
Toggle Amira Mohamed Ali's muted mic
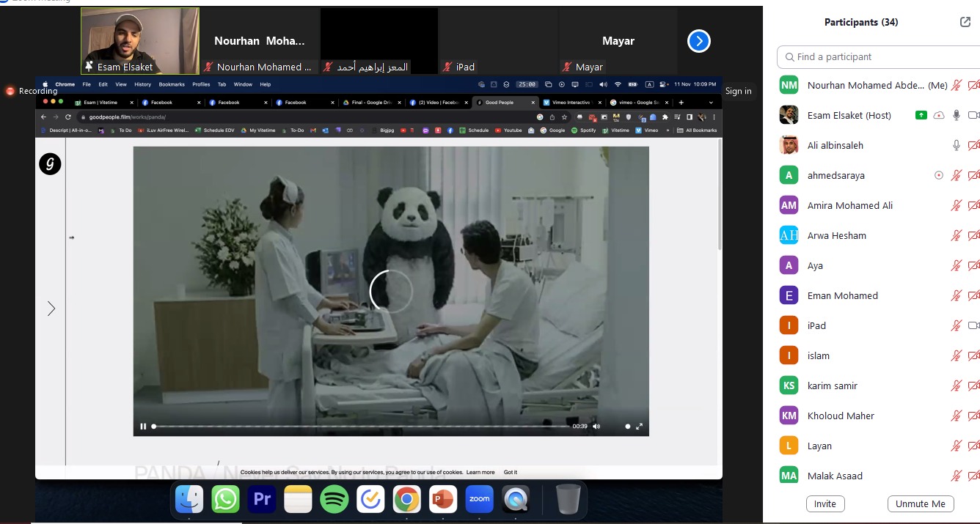pyautogui.click(x=957, y=205)
